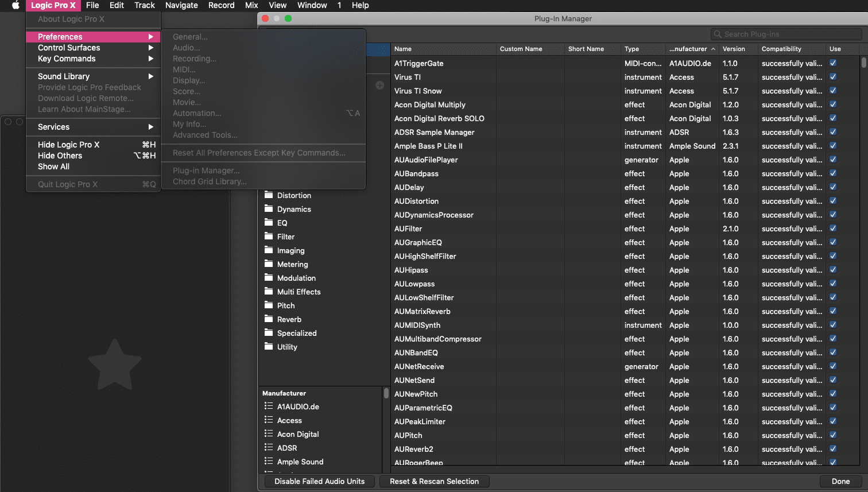Viewport: 868px width, 492px height.
Task: Click the add category plus icon
Action: 379,86
